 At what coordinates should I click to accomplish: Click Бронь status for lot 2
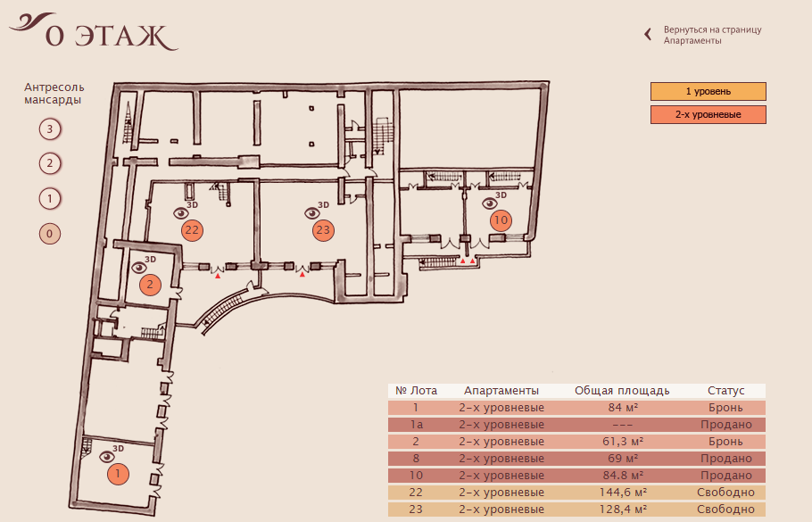click(725, 442)
